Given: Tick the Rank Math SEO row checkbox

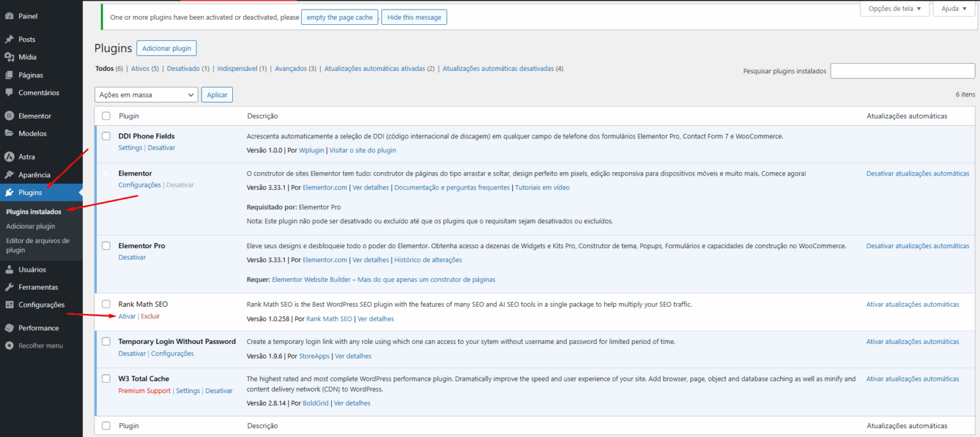Looking at the screenshot, I should point(106,304).
